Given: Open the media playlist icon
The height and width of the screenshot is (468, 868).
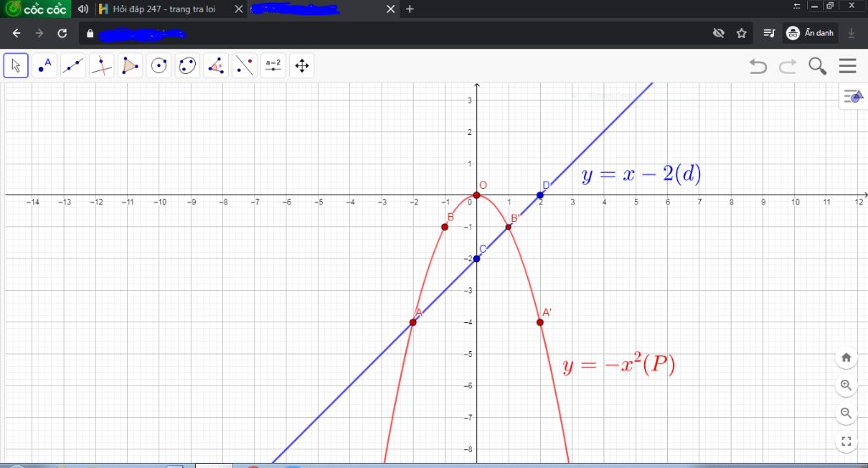Looking at the screenshot, I should 769,33.
